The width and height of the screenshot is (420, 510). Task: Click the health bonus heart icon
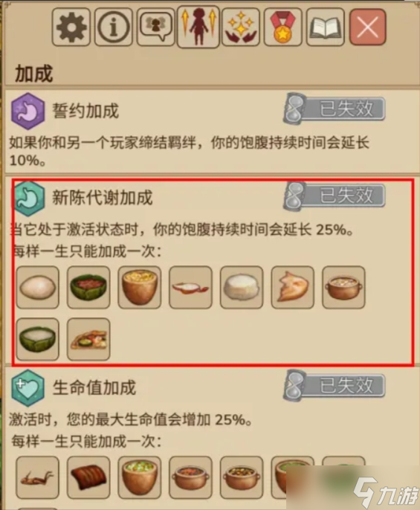[28, 388]
